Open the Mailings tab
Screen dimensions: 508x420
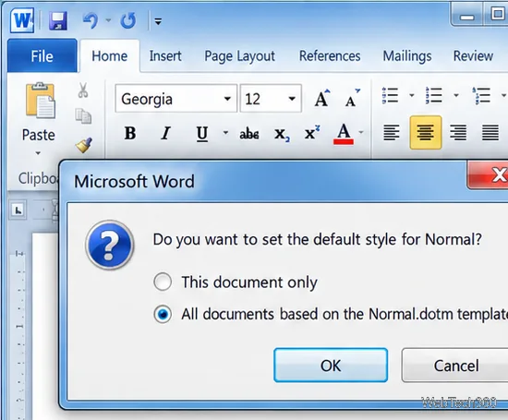click(407, 56)
